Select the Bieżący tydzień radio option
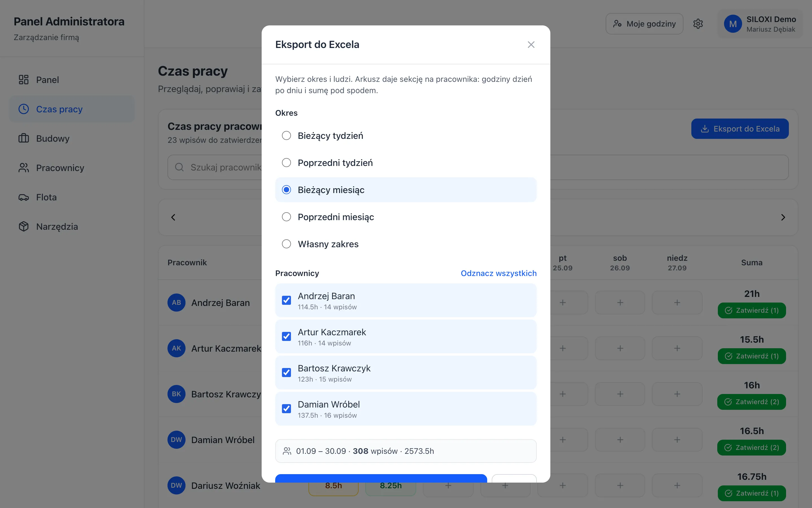Viewport: 812px width, 508px height. 286,135
